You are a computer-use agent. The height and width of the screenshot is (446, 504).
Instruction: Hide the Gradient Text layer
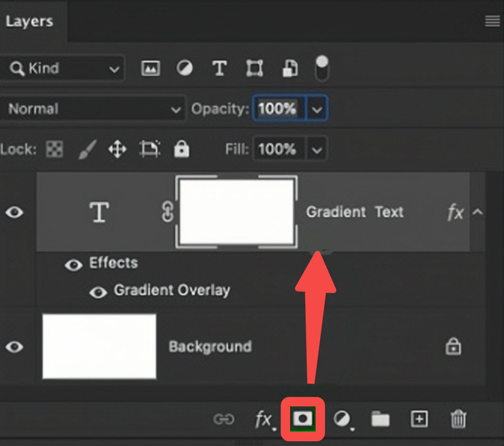click(x=14, y=213)
